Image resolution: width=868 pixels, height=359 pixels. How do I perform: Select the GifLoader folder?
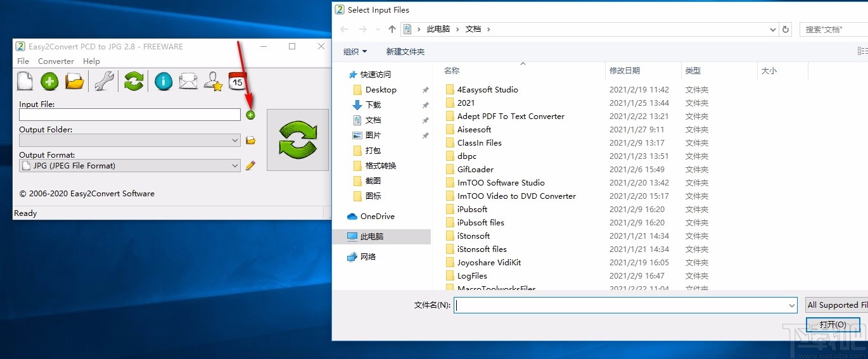point(475,170)
